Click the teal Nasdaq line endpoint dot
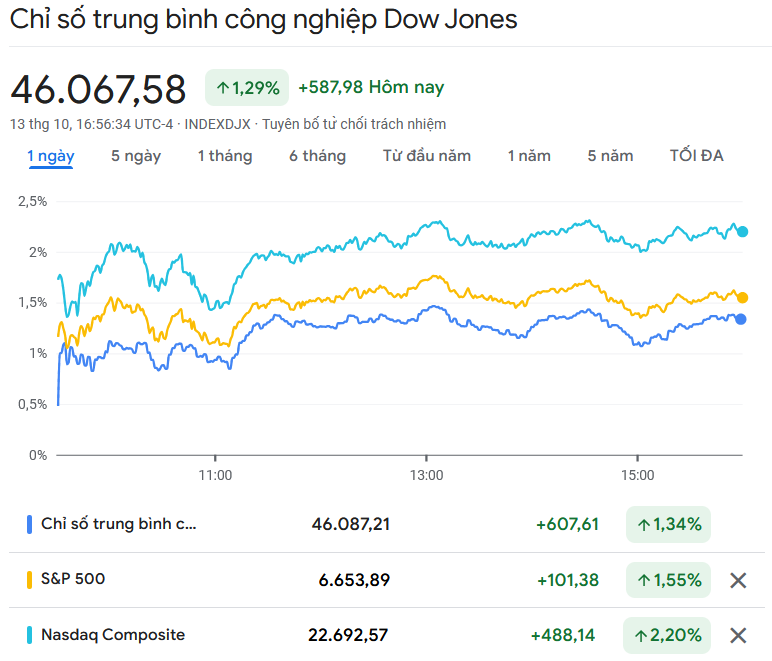The width and height of the screenshot is (772, 661). 742,232
